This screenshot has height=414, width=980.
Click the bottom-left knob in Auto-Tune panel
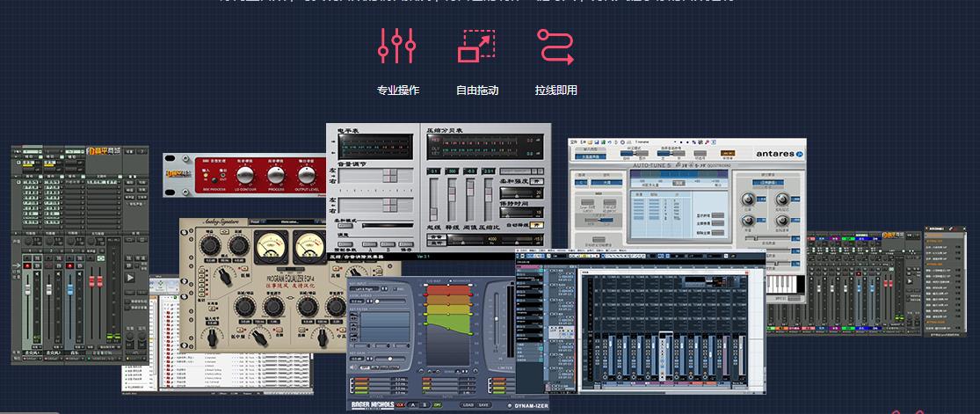pos(747,220)
